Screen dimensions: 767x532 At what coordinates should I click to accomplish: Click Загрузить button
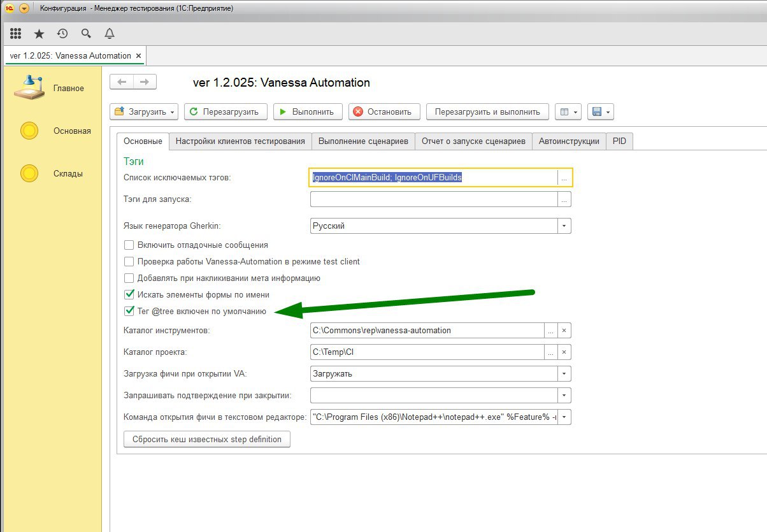pyautogui.click(x=144, y=111)
